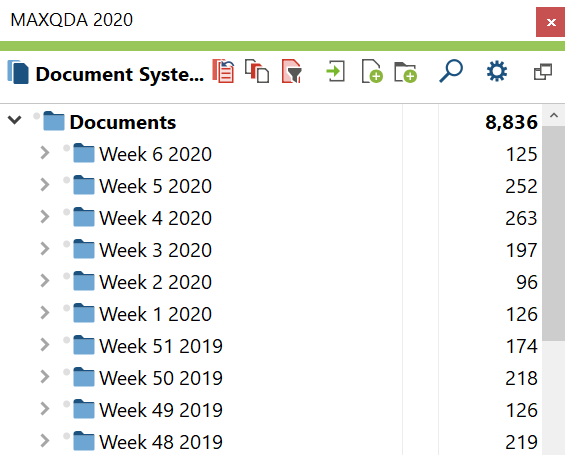Select the Week 49 2019 folder
The height and width of the screenshot is (455, 565).
pyautogui.click(x=161, y=410)
